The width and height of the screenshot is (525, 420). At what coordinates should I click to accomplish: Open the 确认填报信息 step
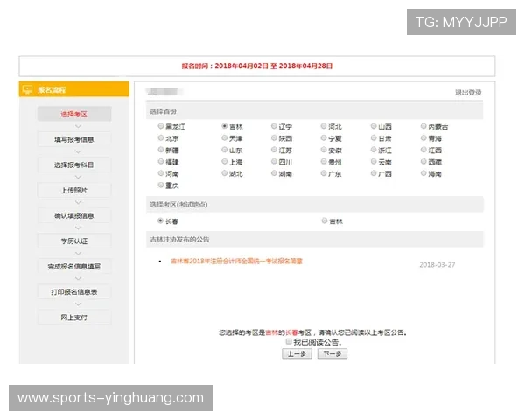pyautogui.click(x=74, y=216)
